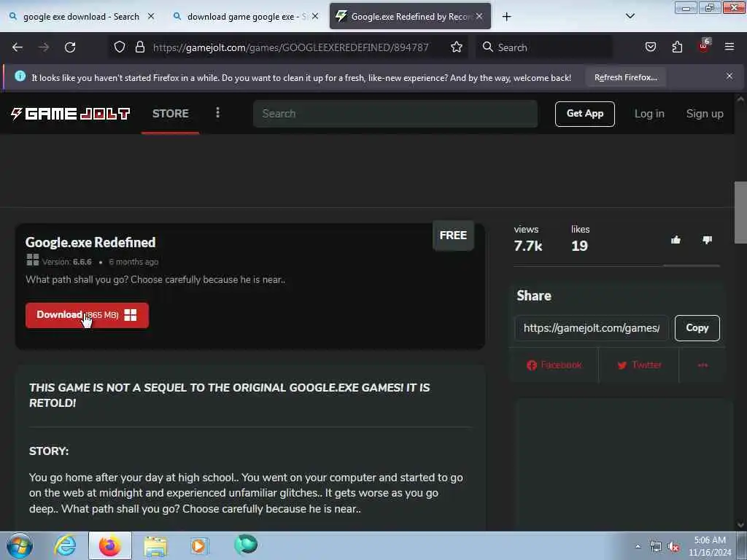Image resolution: width=747 pixels, height=560 pixels.
Task: Click the red Download button
Action: [x=88, y=315]
